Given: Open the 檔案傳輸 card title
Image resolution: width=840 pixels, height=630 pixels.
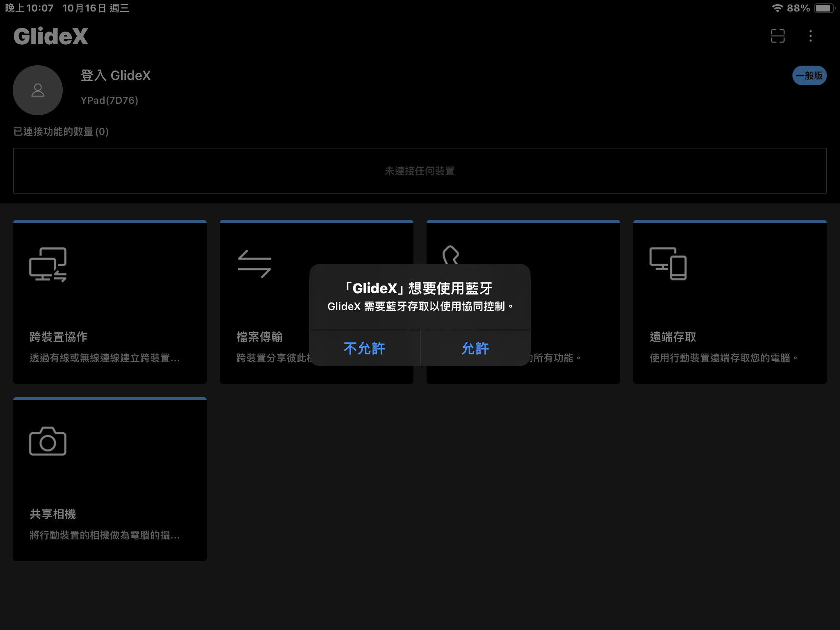Looking at the screenshot, I should [259, 337].
